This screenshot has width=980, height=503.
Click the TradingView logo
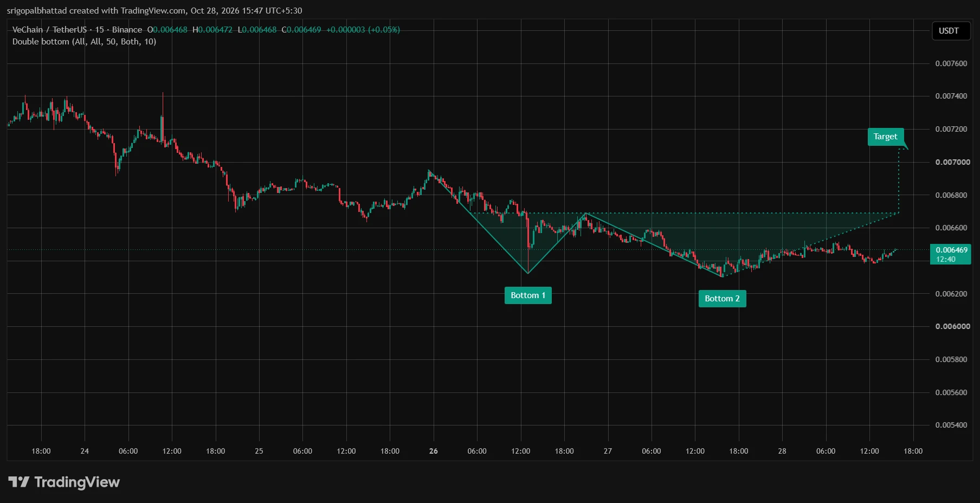pyautogui.click(x=64, y=482)
